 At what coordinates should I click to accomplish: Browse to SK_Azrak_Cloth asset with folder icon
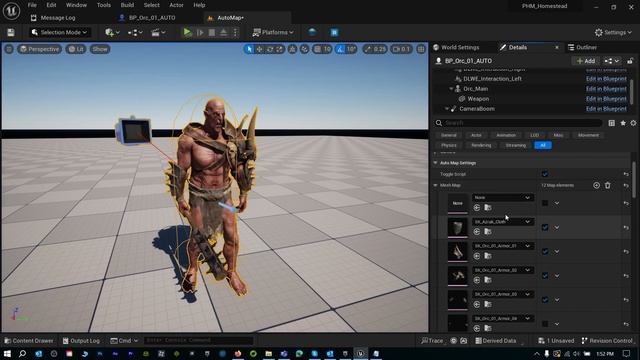click(x=488, y=232)
